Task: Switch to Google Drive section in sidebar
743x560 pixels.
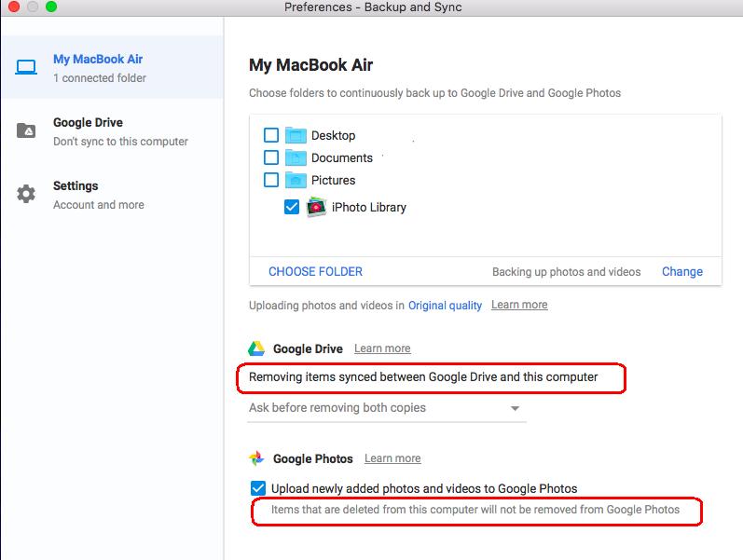Action: (112, 130)
